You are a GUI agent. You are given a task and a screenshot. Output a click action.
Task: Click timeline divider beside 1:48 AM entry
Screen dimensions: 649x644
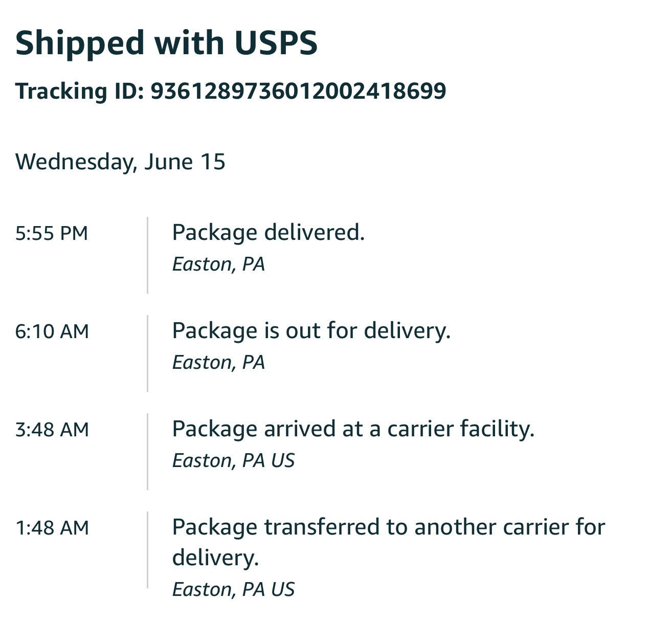point(147,550)
